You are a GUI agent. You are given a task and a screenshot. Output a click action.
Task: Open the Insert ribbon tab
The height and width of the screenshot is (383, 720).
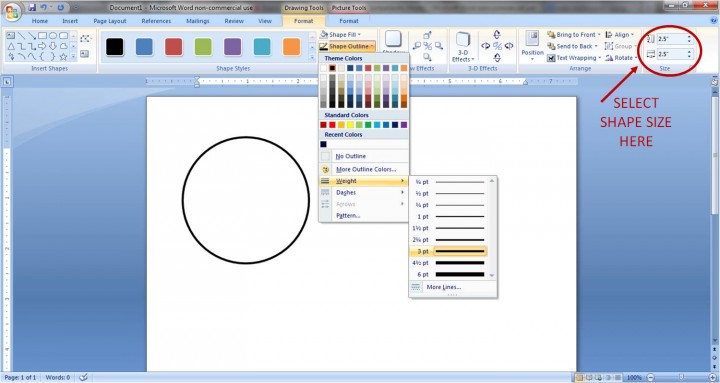[x=70, y=21]
